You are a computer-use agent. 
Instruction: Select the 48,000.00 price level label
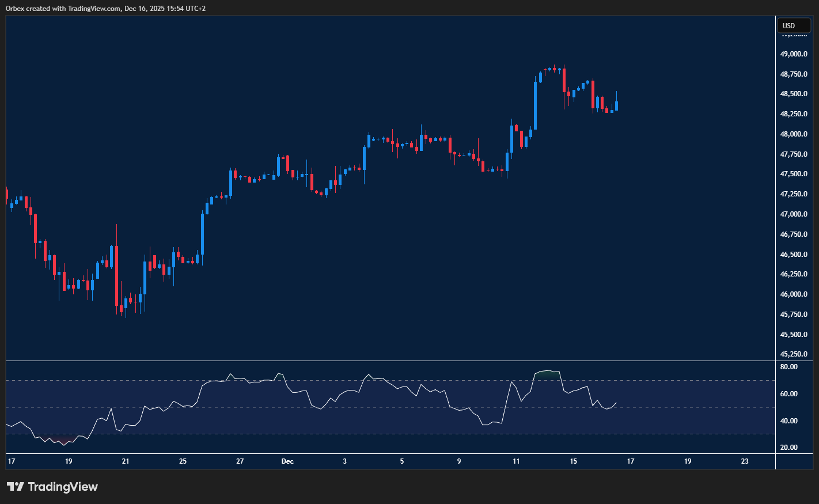(x=793, y=134)
